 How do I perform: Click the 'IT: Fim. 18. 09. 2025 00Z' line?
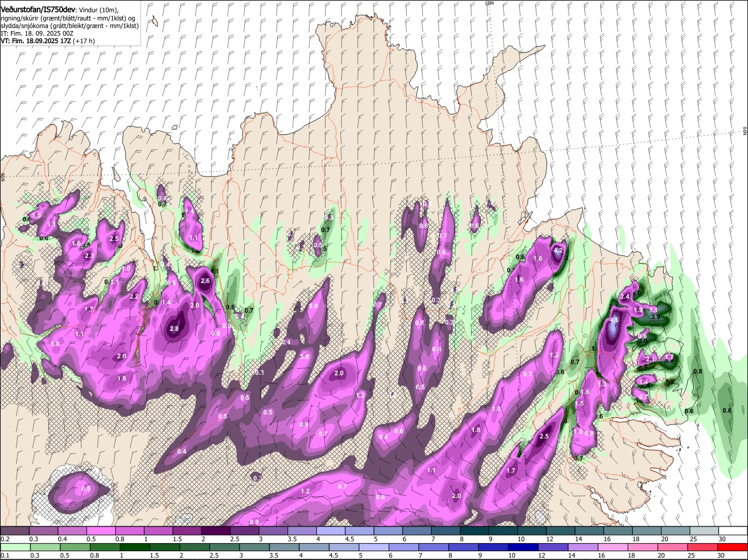[37, 33]
